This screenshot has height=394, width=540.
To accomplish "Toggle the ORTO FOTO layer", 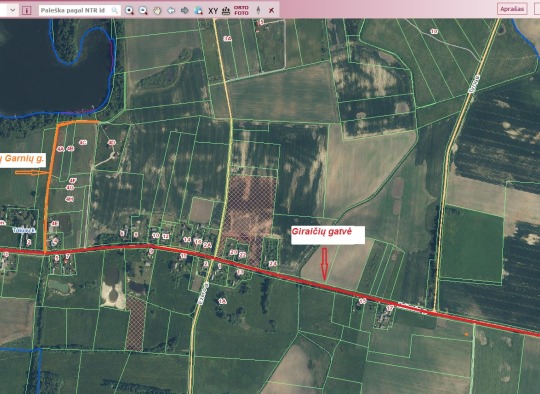I will [241, 10].
